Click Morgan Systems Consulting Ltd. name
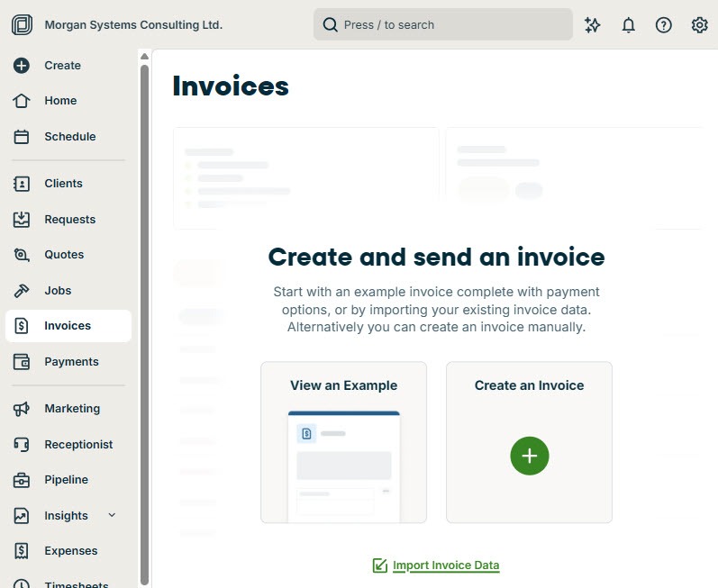Image resolution: width=718 pixels, height=588 pixels. pos(133,24)
